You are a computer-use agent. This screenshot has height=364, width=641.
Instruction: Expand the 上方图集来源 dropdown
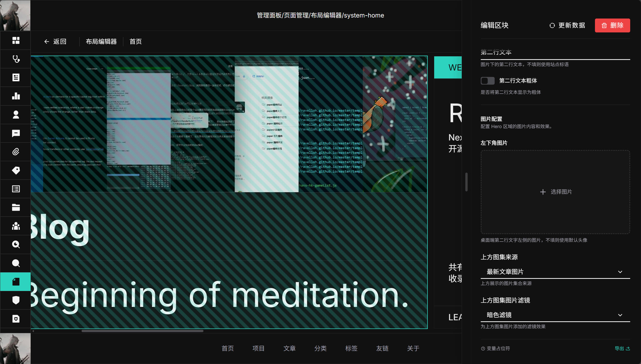pyautogui.click(x=555, y=272)
